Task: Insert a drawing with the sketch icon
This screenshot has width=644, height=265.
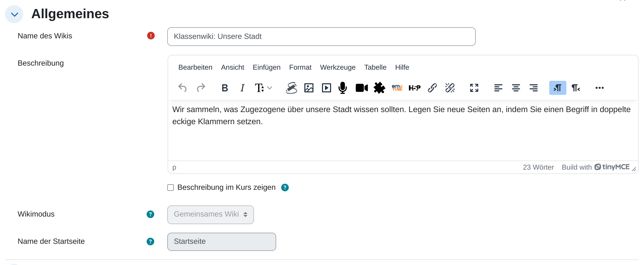Action: (x=291, y=88)
